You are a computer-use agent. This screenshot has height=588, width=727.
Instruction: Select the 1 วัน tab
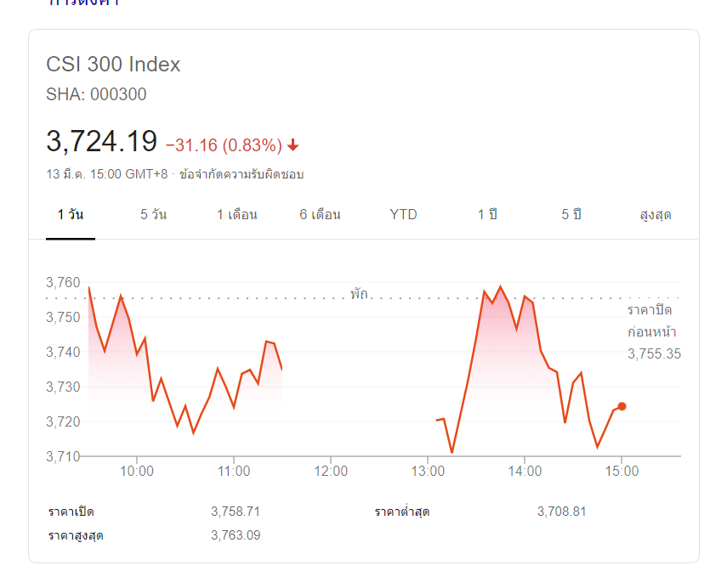71,214
